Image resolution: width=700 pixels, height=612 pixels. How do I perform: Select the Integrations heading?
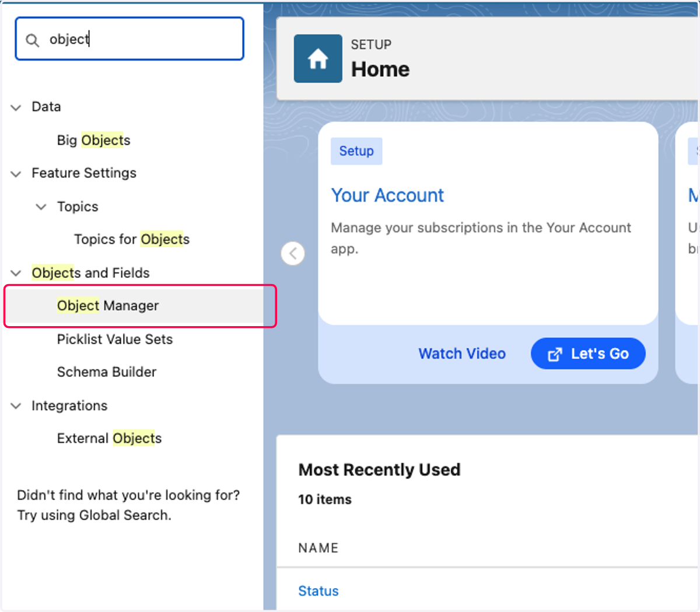(x=69, y=405)
